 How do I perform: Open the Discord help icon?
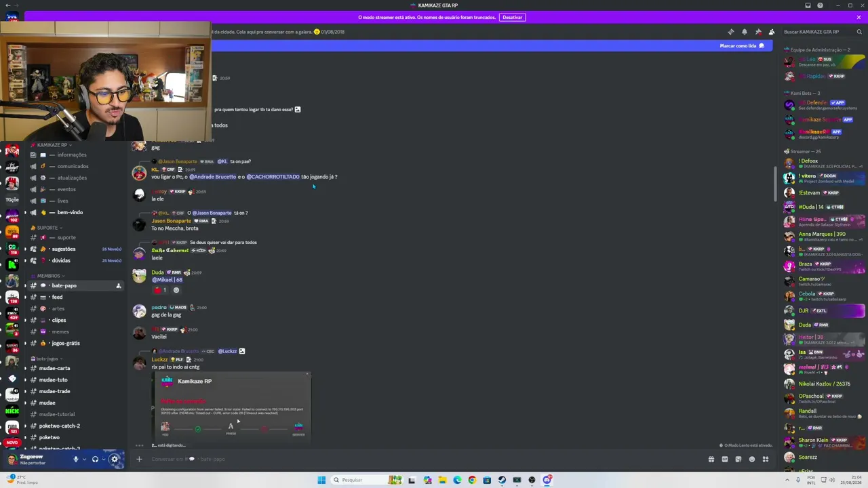click(x=820, y=5)
